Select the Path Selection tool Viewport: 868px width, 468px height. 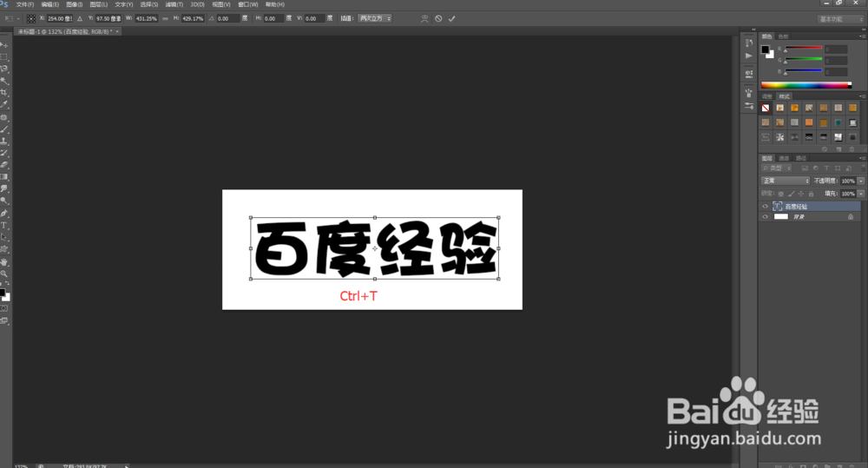coord(3,237)
